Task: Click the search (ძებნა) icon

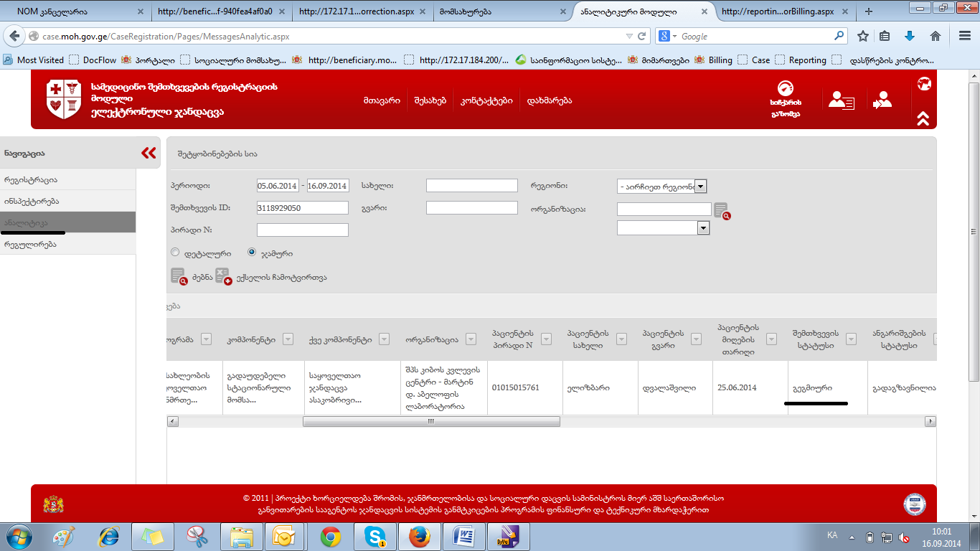Action: 179,277
